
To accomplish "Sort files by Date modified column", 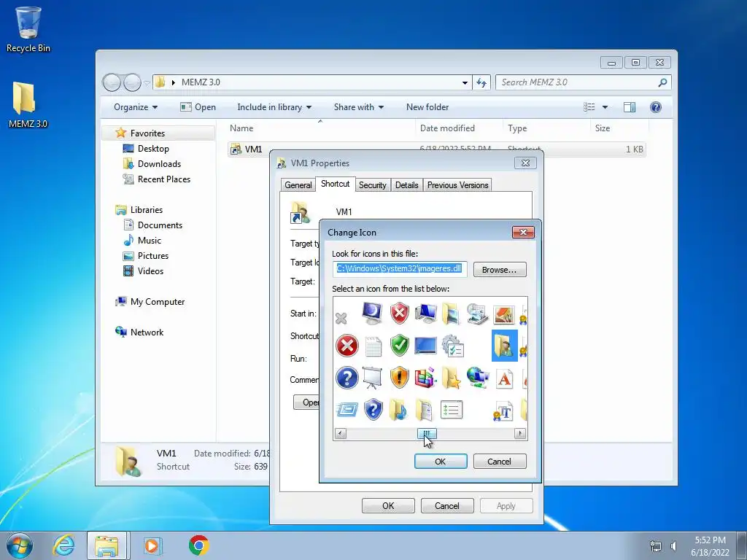I will (x=447, y=128).
